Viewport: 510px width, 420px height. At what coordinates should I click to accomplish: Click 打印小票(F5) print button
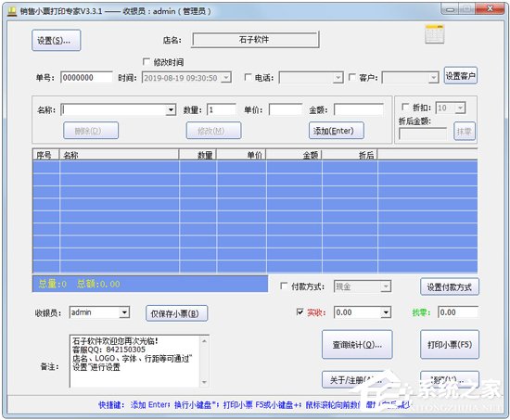pyautogui.click(x=450, y=345)
